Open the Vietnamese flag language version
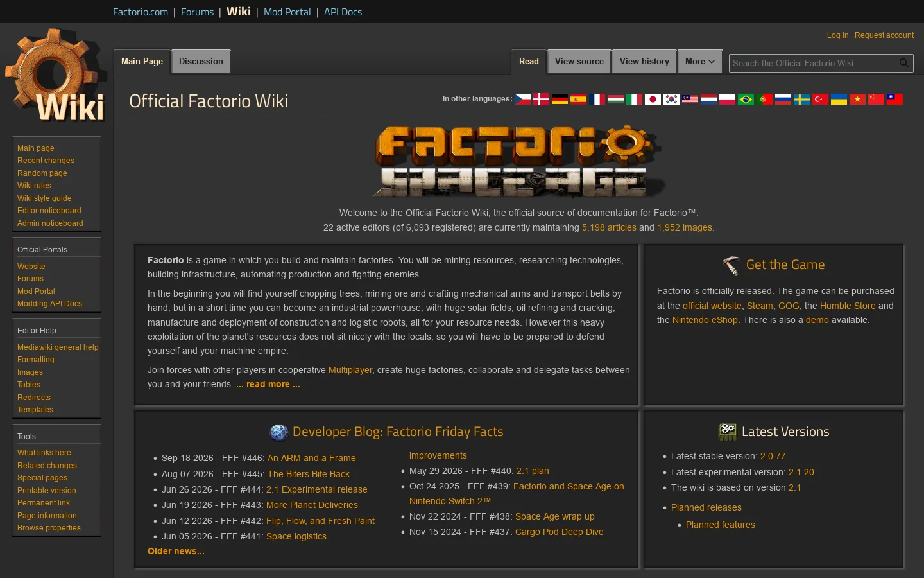Viewport: 924px width, 578px height. (x=858, y=99)
